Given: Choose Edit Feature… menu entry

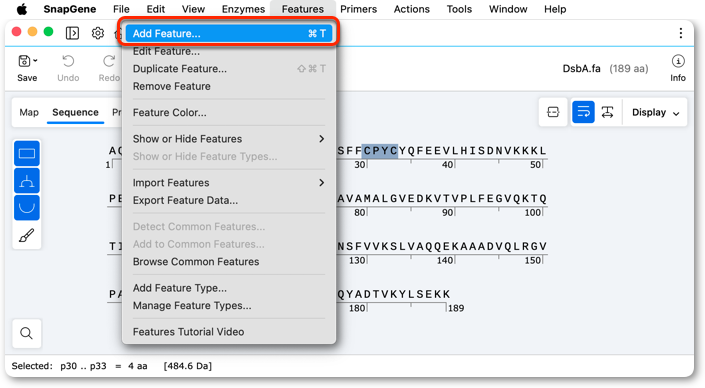Looking at the screenshot, I should (x=228, y=51).
